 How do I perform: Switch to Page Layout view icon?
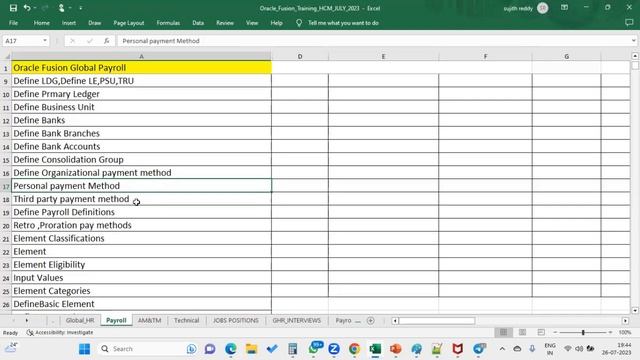522,332
